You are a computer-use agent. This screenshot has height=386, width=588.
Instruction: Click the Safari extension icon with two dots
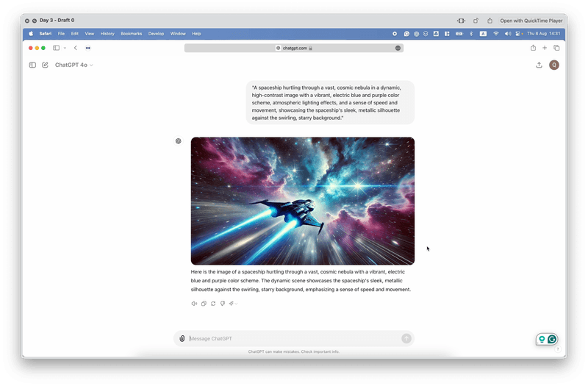coord(87,48)
